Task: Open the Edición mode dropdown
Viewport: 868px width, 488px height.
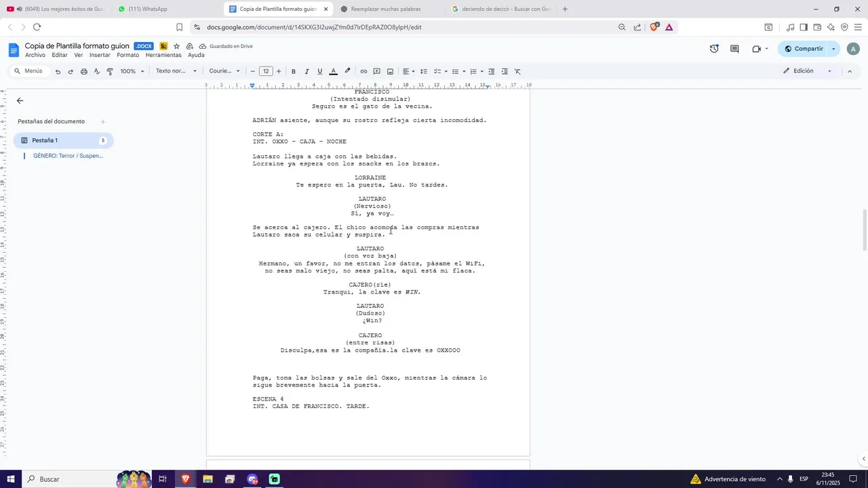Action: pos(808,71)
